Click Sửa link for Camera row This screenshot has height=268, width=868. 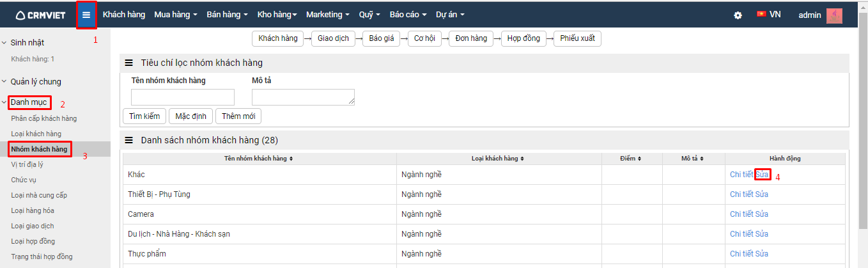tap(762, 214)
